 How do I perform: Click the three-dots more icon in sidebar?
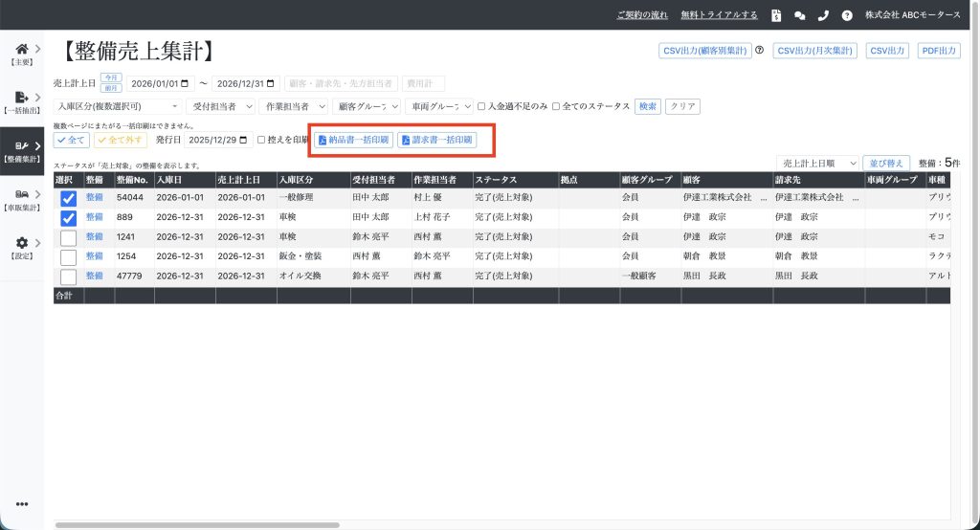tap(21, 504)
